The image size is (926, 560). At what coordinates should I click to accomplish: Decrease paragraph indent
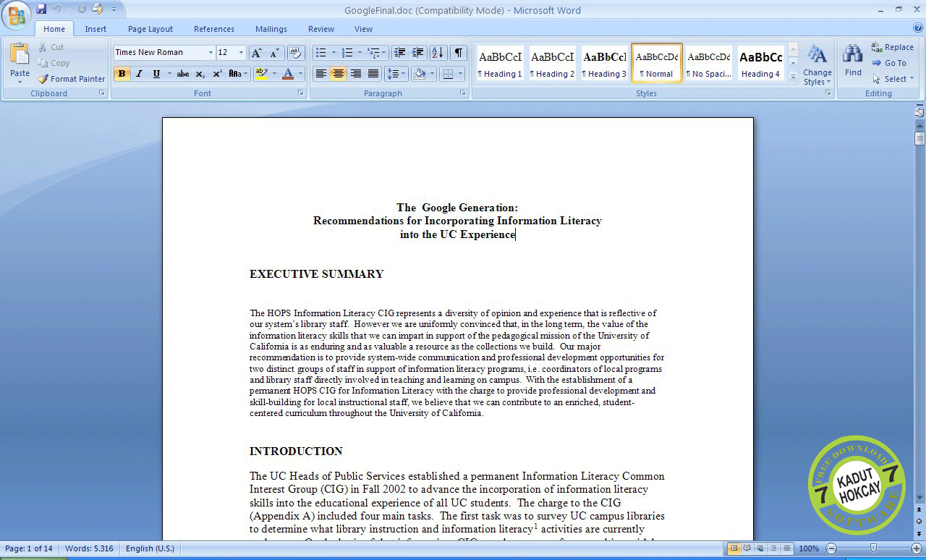400,53
